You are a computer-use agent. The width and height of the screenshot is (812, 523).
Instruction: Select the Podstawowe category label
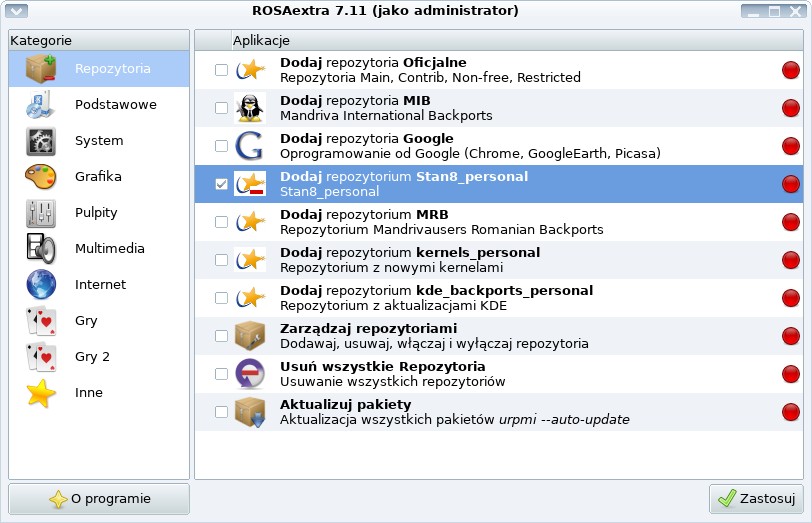click(x=116, y=105)
